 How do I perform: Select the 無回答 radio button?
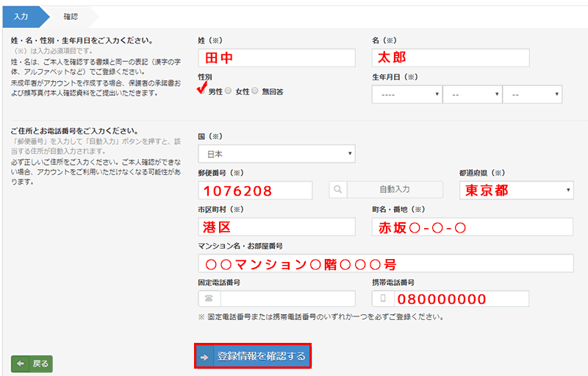(x=255, y=91)
